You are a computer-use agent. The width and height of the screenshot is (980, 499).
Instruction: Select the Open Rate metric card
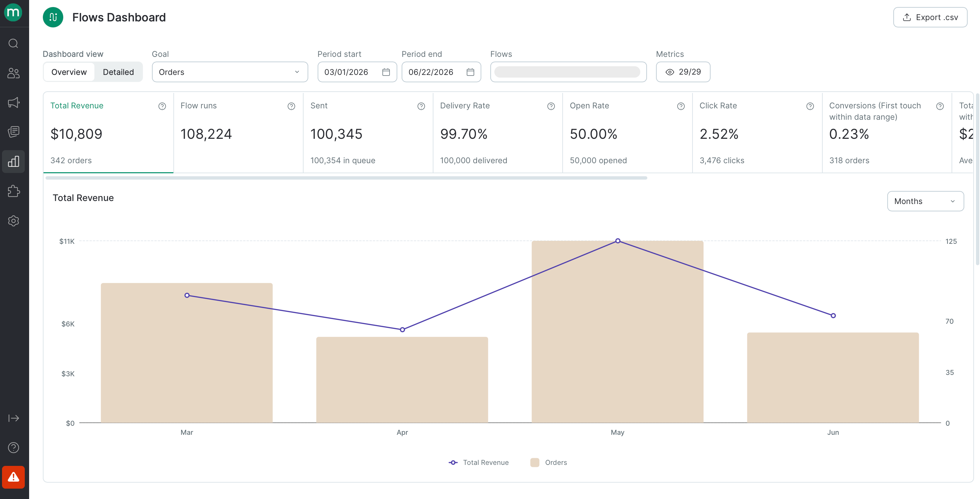627,133
